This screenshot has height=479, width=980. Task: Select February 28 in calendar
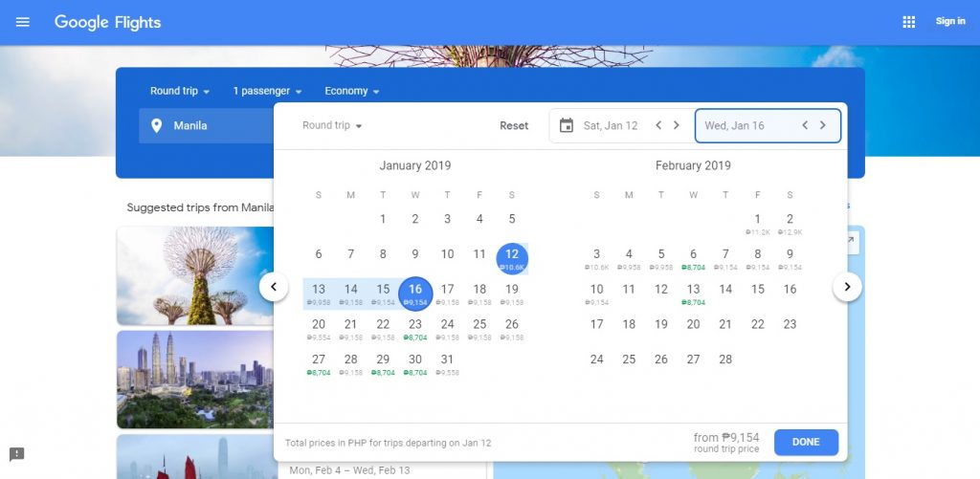point(725,359)
